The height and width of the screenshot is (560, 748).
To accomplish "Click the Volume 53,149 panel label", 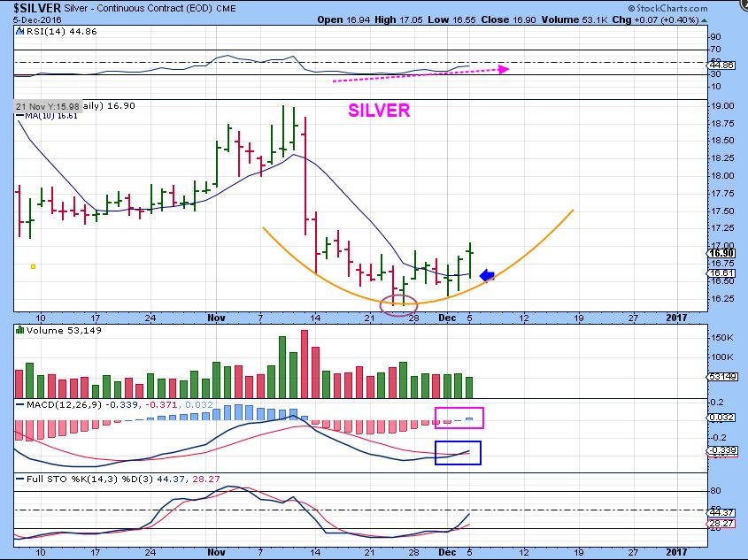I will click(64, 330).
